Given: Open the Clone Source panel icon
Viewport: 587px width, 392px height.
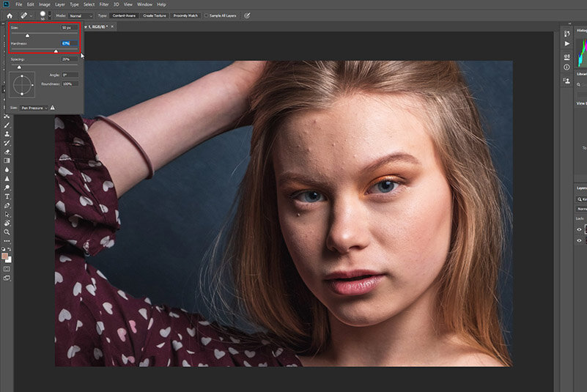Looking at the screenshot, I should click(x=566, y=81).
